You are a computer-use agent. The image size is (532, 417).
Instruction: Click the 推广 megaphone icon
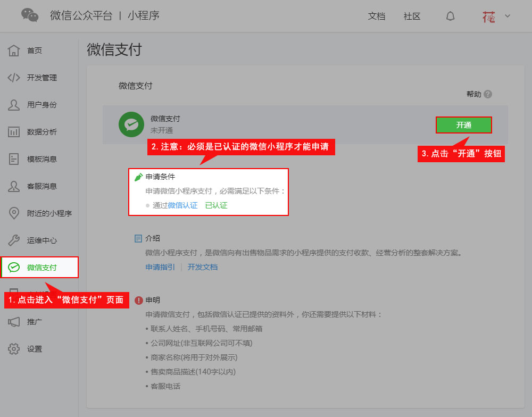pos(14,322)
